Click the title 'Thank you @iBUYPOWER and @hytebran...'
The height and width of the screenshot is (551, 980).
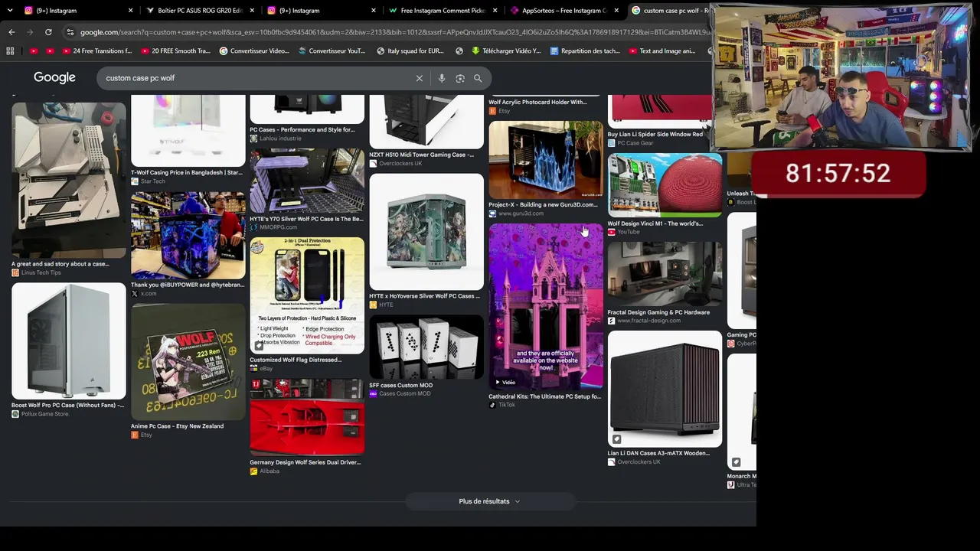click(188, 285)
